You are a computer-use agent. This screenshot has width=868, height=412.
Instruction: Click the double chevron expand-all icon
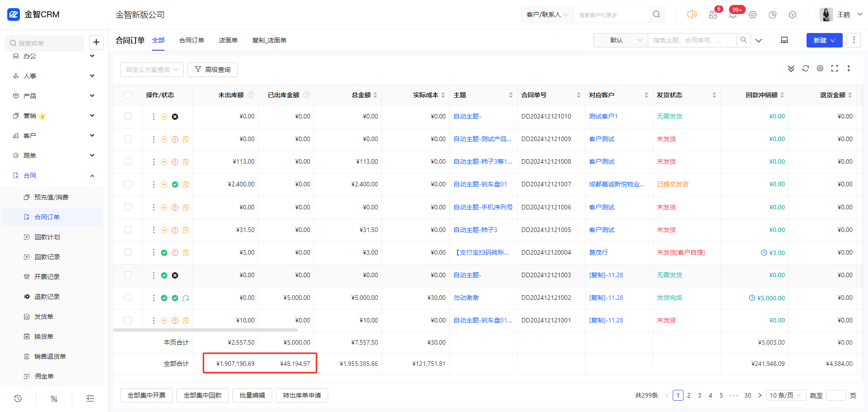coord(791,69)
